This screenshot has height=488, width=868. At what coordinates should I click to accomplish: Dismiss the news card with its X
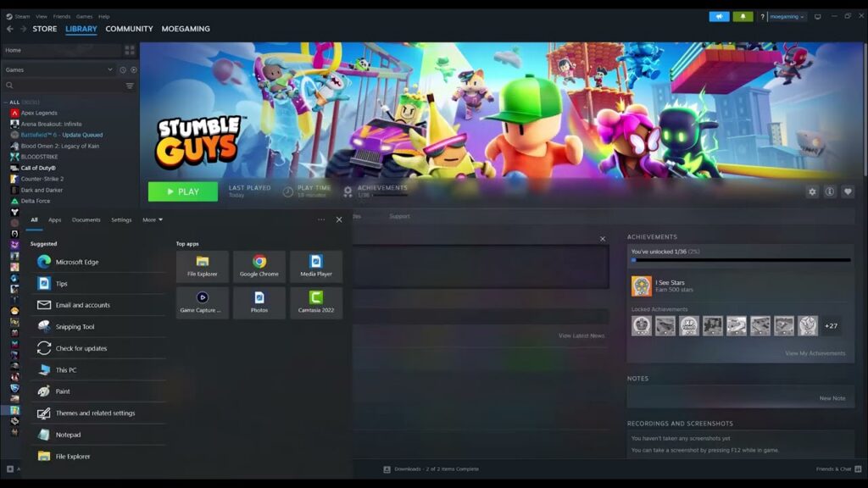[x=603, y=239]
